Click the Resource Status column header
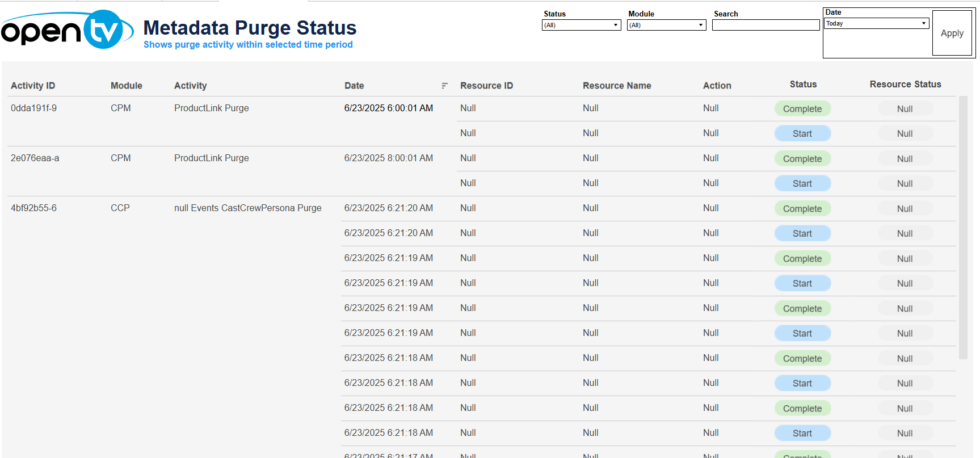 coord(905,85)
